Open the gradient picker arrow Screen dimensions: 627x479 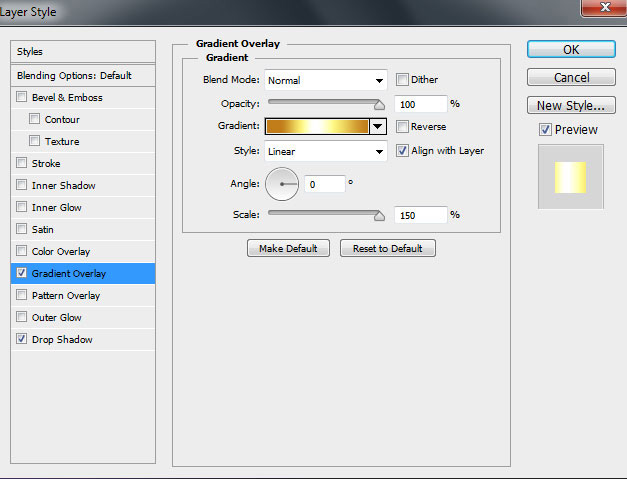(x=377, y=126)
